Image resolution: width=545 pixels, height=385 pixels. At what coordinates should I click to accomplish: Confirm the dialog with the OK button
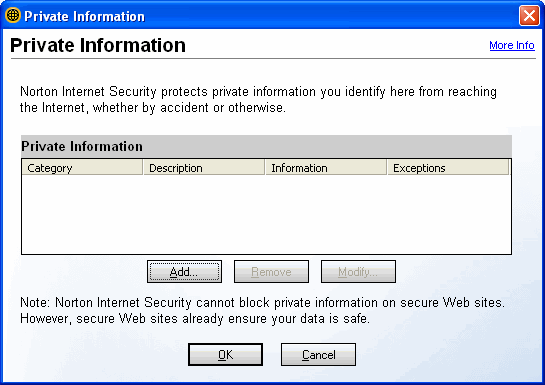[x=225, y=354]
